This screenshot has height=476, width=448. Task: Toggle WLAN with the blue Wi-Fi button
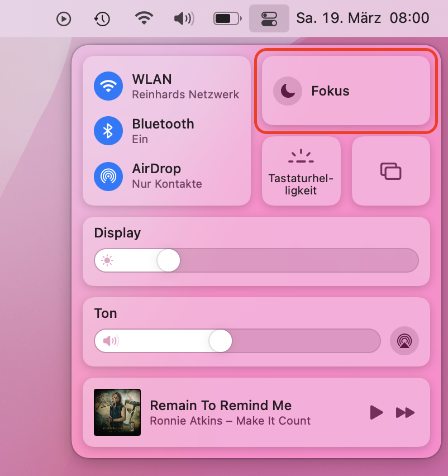(x=108, y=86)
